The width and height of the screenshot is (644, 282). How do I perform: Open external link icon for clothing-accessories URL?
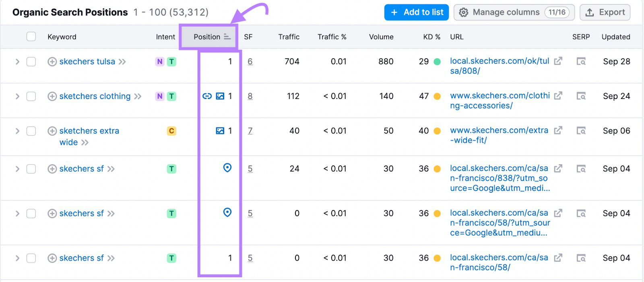coord(558,95)
